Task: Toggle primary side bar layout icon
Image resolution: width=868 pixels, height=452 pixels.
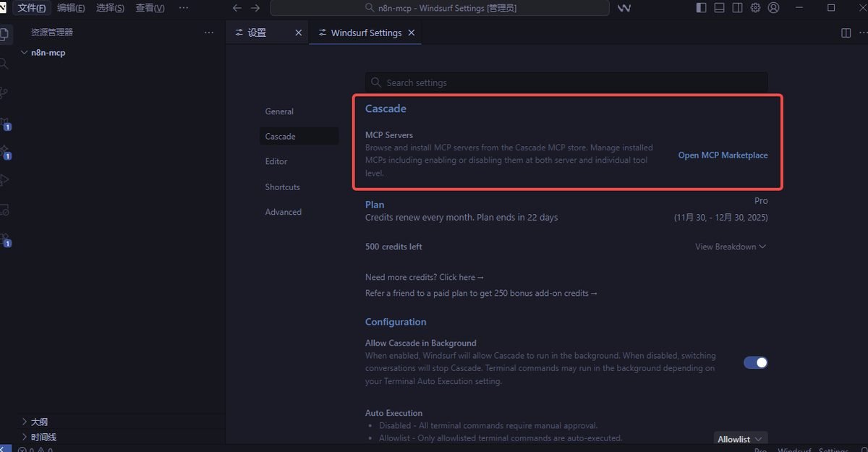Action: 701,8
